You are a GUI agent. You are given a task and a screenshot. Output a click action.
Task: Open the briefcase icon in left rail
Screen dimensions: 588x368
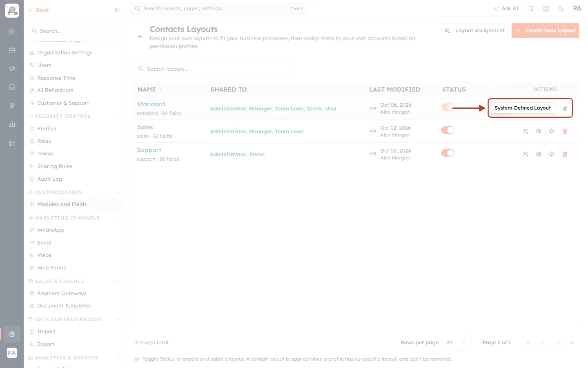[x=12, y=50]
